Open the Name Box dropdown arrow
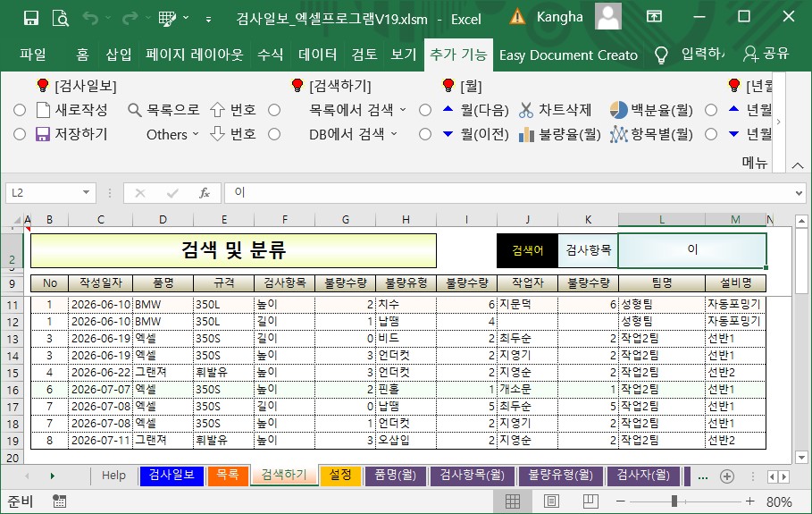The width and height of the screenshot is (812, 514). pos(86,193)
